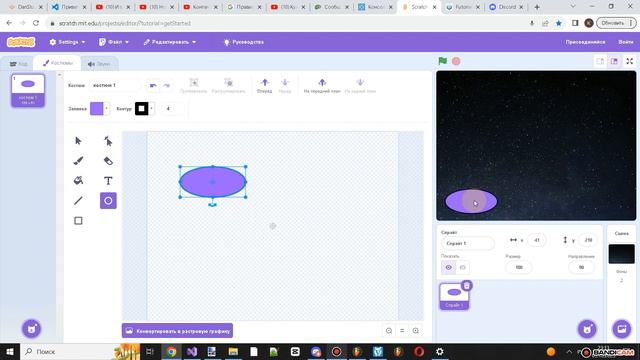640x360 pixels.
Task: Pick the Fill bucket tool
Action: [78, 180]
